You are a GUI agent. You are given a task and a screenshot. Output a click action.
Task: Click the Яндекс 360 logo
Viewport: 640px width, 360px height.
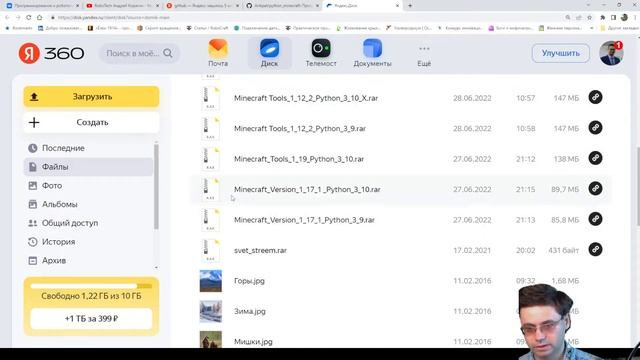click(51, 53)
